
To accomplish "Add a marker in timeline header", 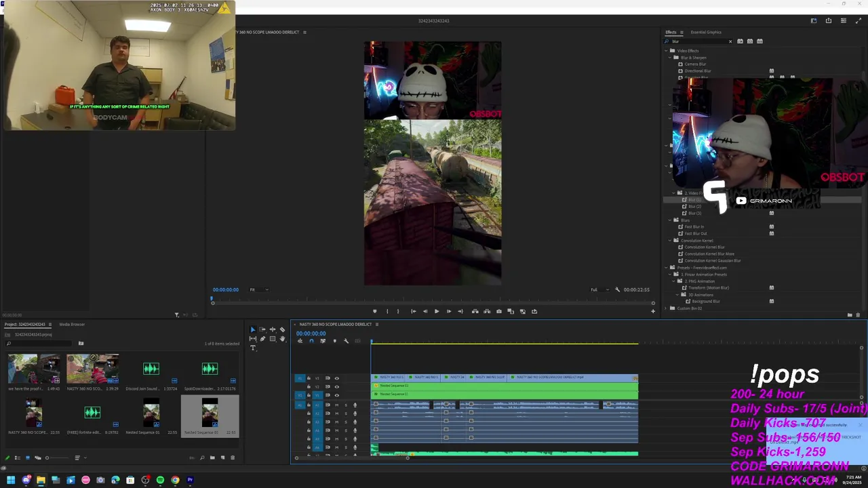I will [x=334, y=341].
